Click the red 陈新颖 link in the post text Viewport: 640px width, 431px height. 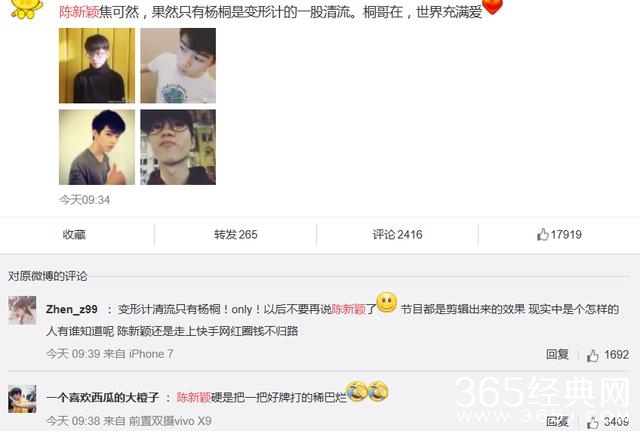tap(79, 12)
